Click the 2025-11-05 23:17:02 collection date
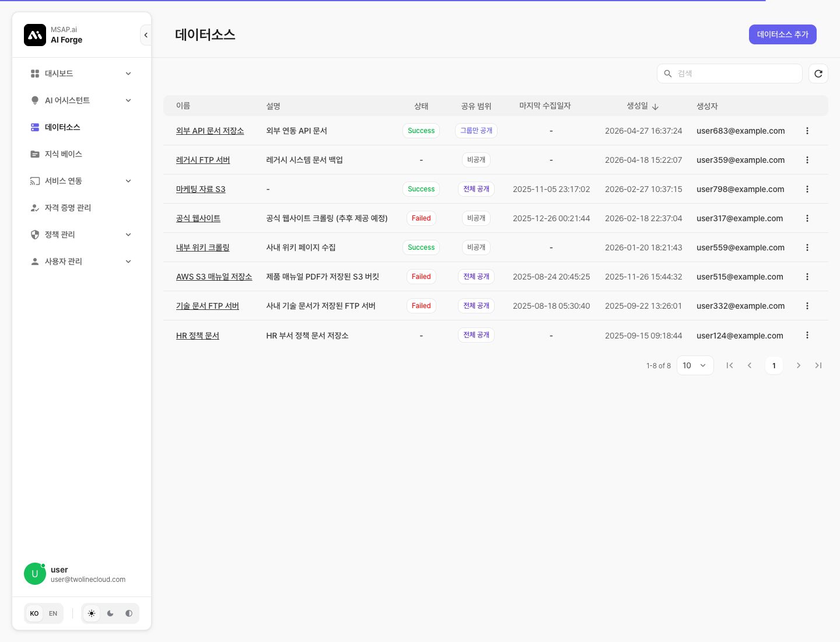This screenshot has height=642, width=840. [551, 189]
